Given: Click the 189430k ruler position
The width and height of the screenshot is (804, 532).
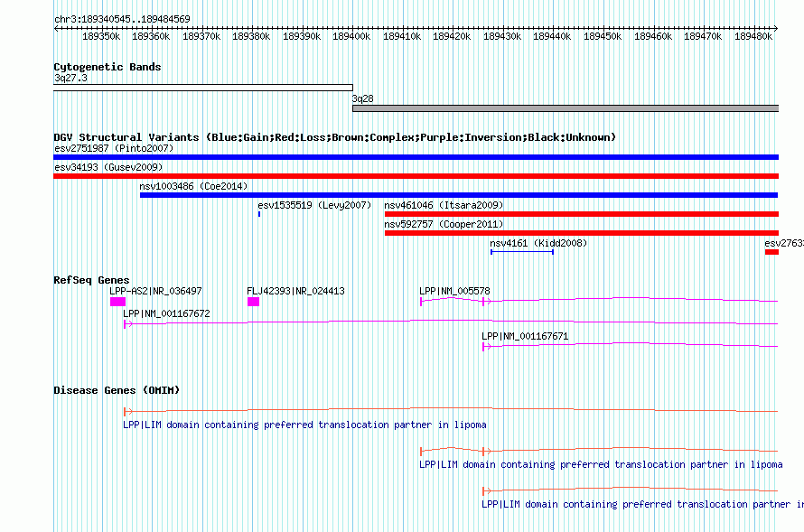Looking at the screenshot, I should (x=502, y=36).
